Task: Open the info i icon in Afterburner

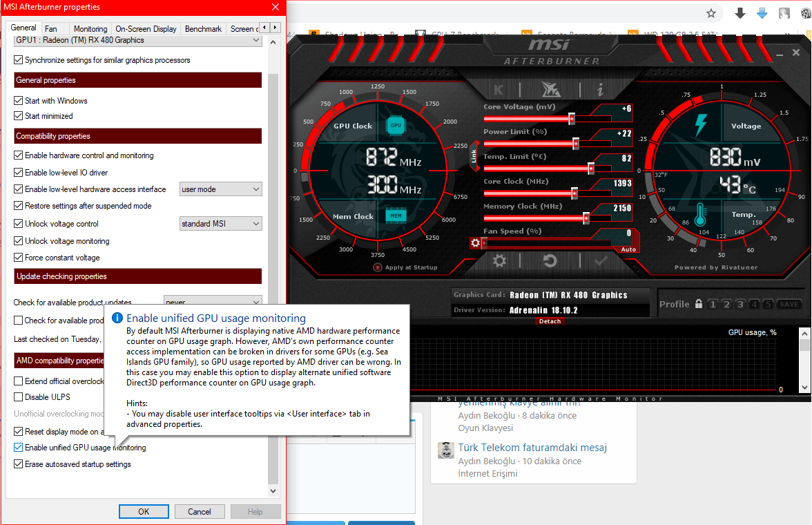Action: [x=600, y=90]
